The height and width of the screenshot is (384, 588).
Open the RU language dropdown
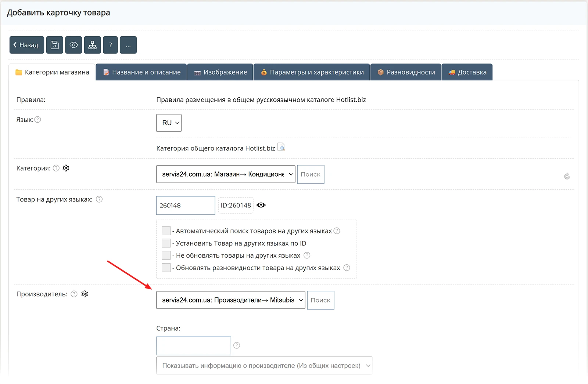click(169, 123)
